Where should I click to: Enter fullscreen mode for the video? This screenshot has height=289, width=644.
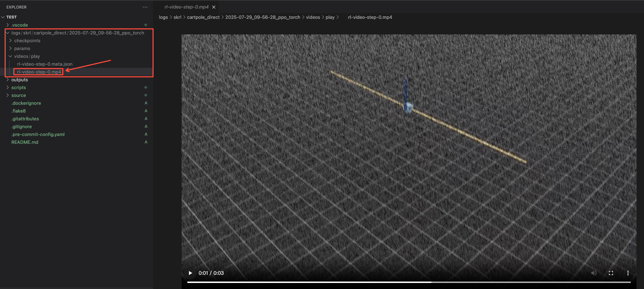click(611, 273)
